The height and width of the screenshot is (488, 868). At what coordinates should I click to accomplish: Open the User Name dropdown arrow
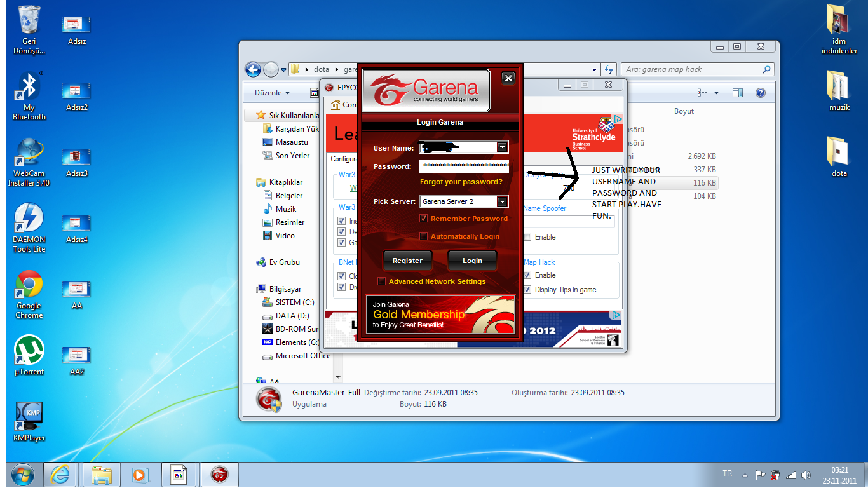503,147
